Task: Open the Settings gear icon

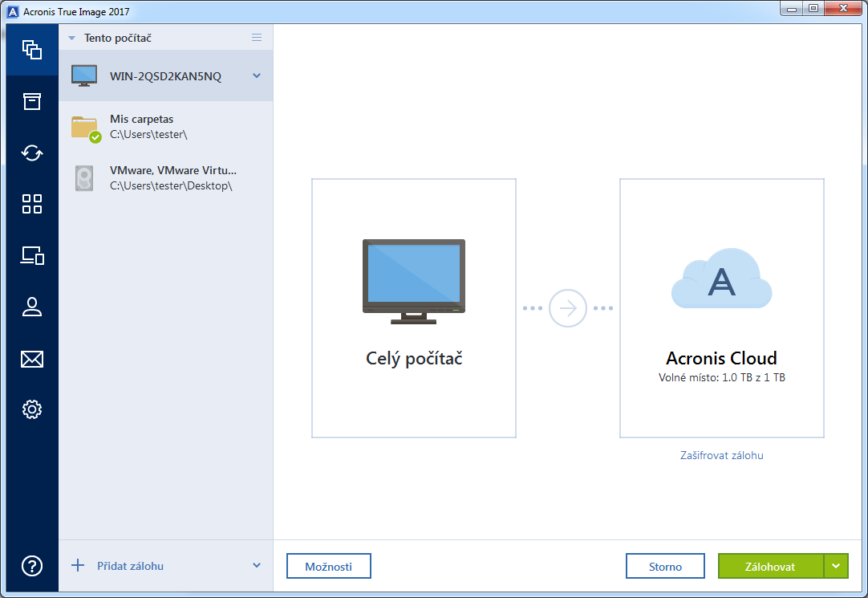Action: point(32,409)
